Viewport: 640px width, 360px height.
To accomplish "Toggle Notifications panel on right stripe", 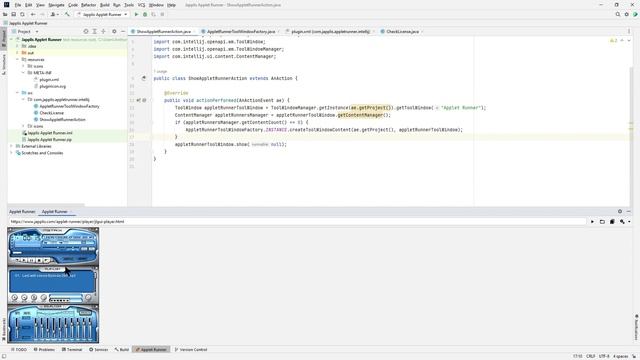I will [x=636, y=327].
